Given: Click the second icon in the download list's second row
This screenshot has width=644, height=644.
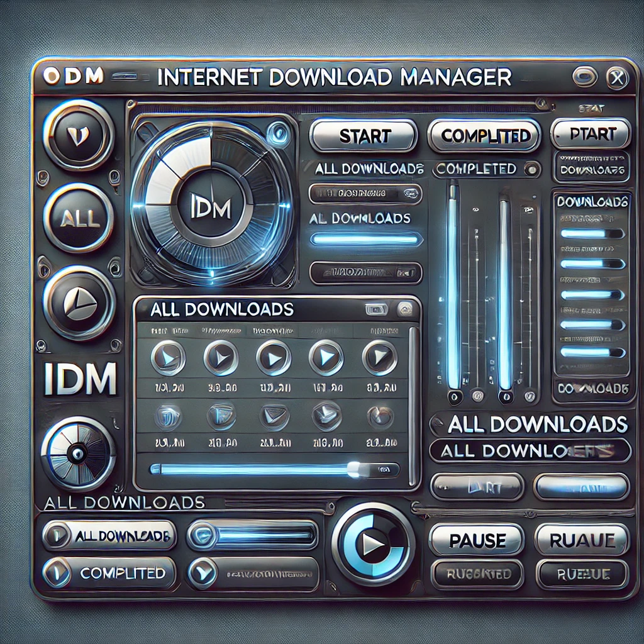Looking at the screenshot, I should point(221,416).
